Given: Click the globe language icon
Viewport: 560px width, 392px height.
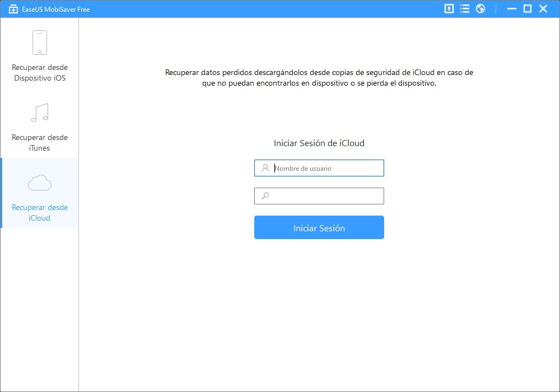Looking at the screenshot, I should [480, 8].
